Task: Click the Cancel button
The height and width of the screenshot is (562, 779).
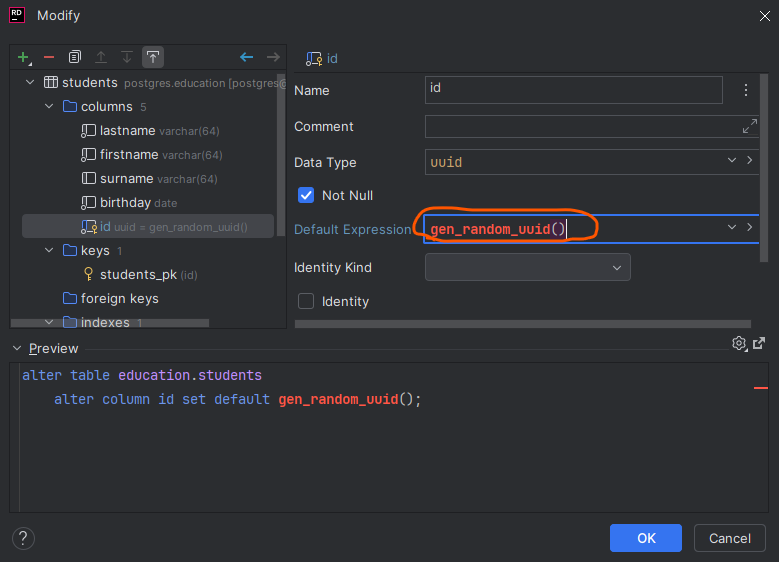Action: pos(729,538)
